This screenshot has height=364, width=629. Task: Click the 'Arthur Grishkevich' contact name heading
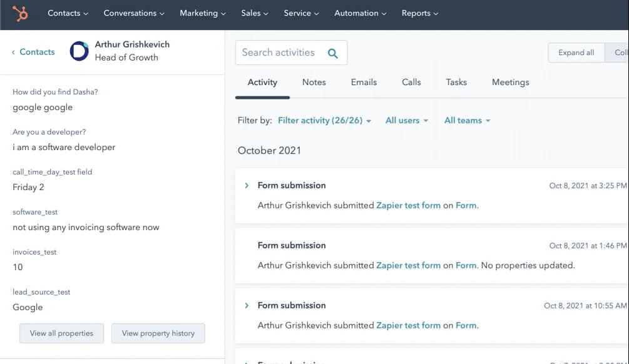[132, 44]
